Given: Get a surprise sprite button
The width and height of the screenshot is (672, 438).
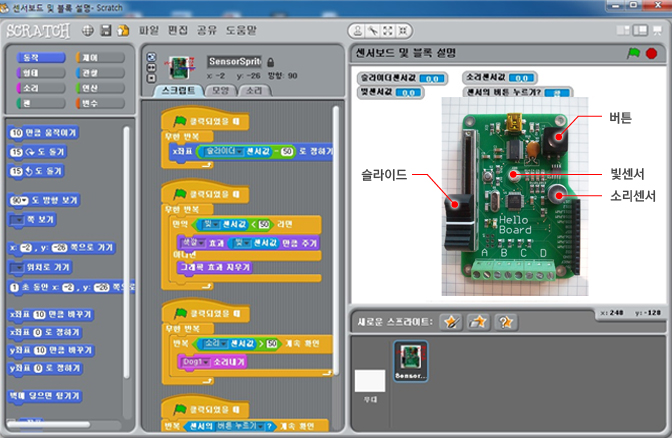Looking at the screenshot, I should (506, 322).
